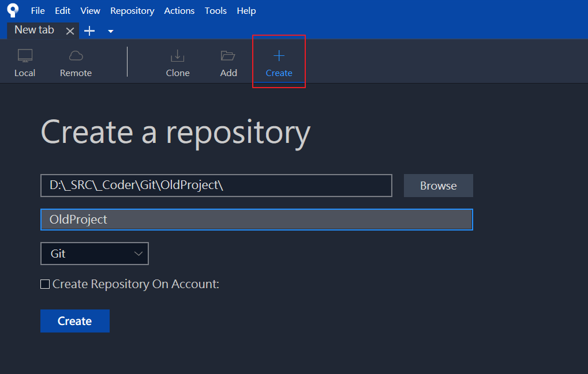Click the destination path input field
588x374 pixels.
click(216, 186)
